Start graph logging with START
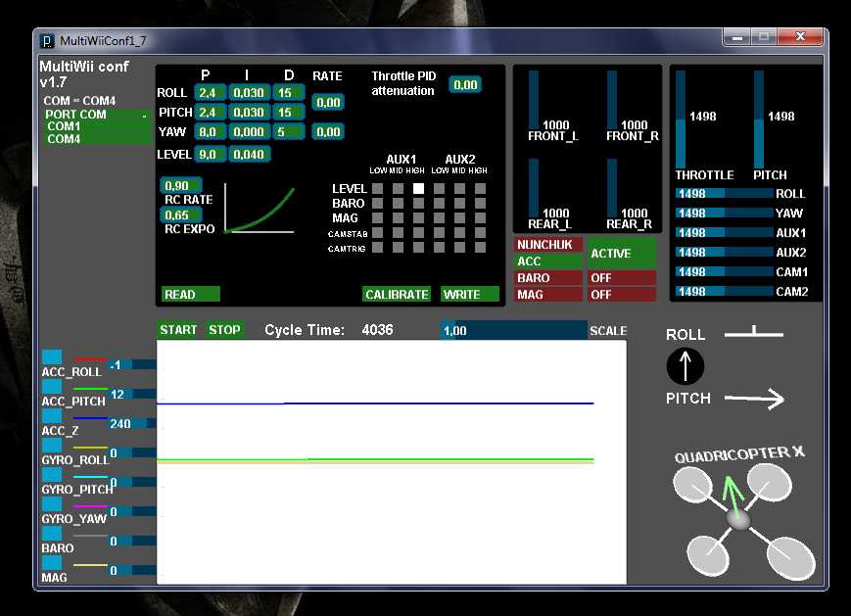The image size is (851, 616). coord(178,329)
